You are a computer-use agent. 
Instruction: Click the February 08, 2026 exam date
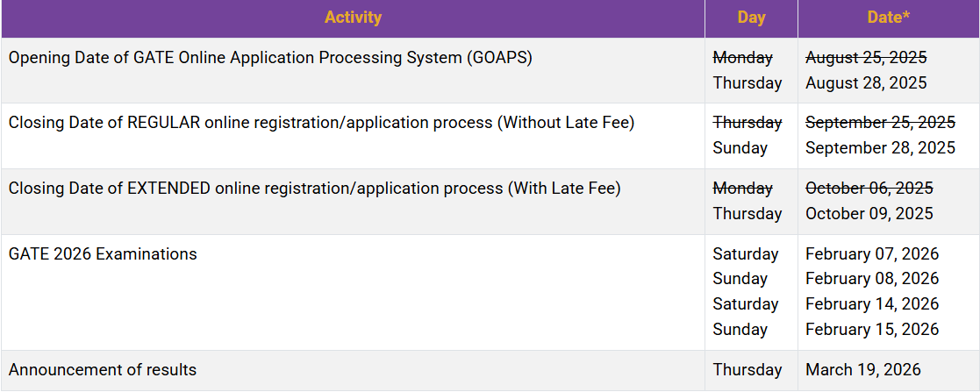click(x=872, y=278)
